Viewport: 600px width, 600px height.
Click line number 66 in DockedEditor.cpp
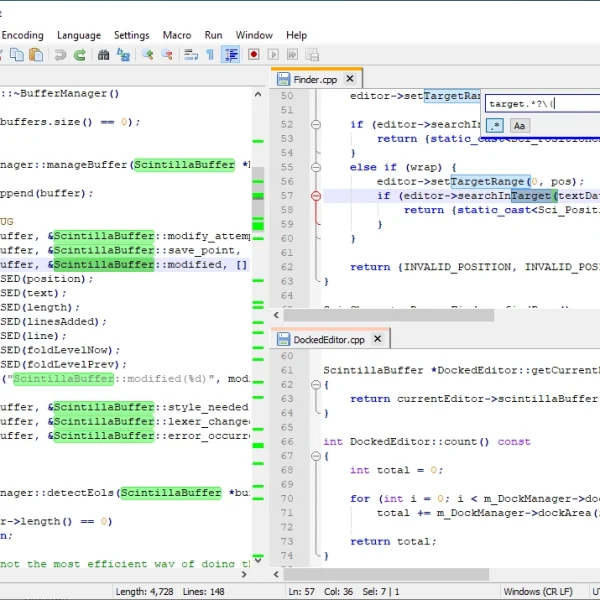click(287, 442)
